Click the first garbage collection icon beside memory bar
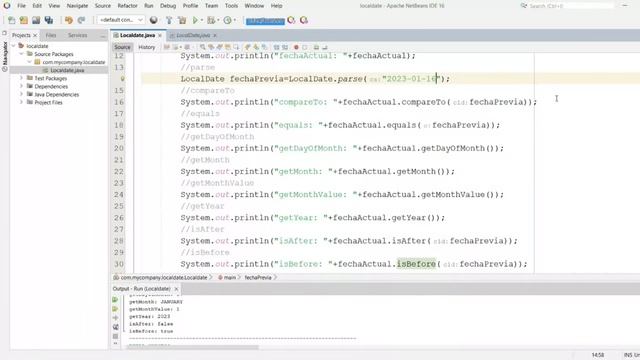Image resolution: width=640 pixels, height=360 pixels. point(291,20)
